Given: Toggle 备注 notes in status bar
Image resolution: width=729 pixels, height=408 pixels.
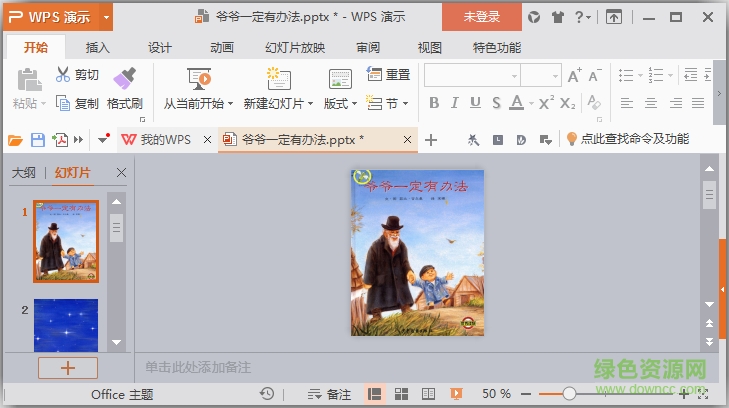Looking at the screenshot, I should [329, 395].
